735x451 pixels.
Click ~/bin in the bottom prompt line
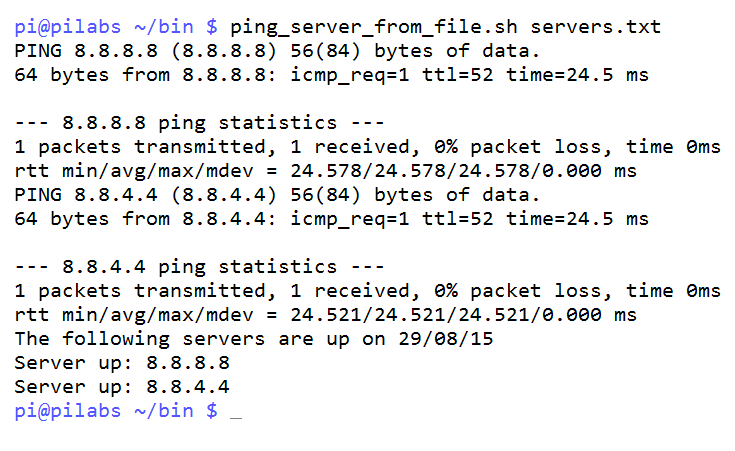[164, 410]
